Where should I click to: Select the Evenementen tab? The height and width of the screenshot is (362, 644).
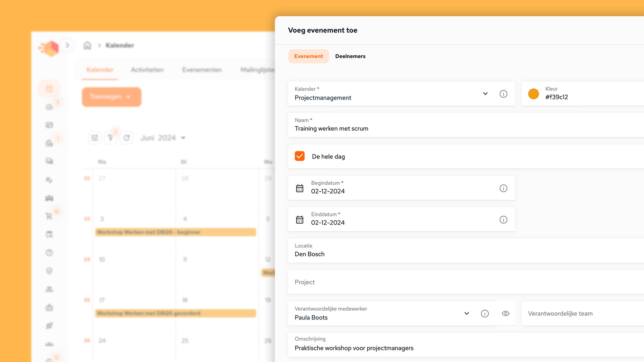coord(202,70)
